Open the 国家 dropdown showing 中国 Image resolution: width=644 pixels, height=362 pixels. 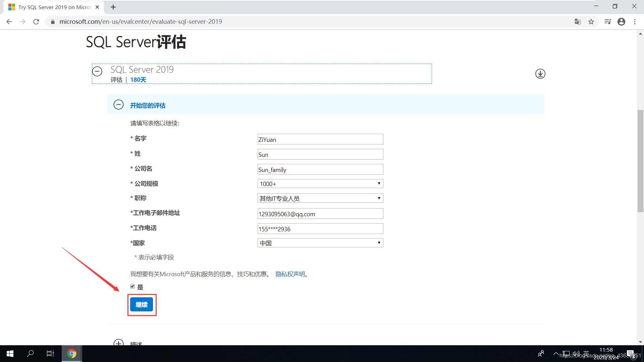(x=320, y=243)
